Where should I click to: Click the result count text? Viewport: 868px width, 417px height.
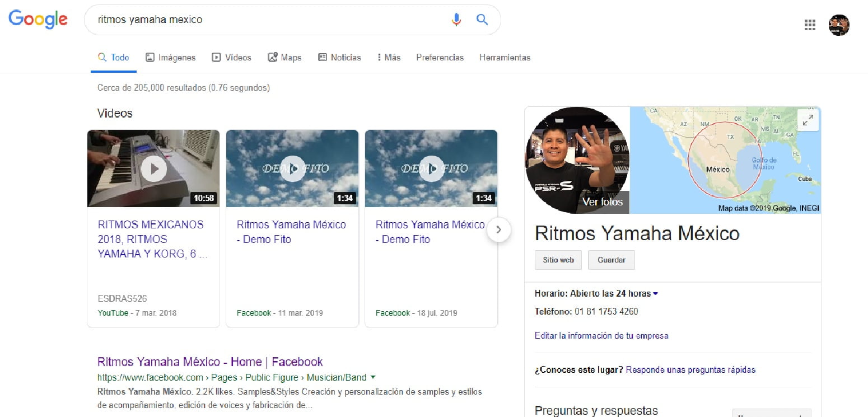coord(184,88)
